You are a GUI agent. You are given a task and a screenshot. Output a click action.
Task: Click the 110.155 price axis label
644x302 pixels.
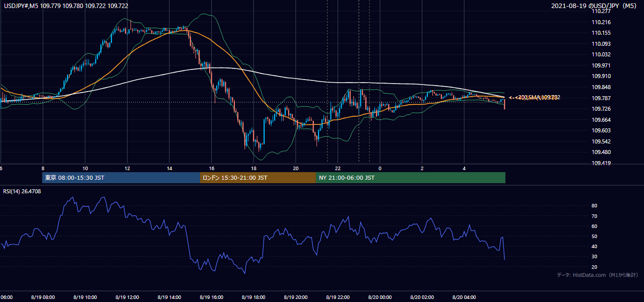tap(601, 33)
